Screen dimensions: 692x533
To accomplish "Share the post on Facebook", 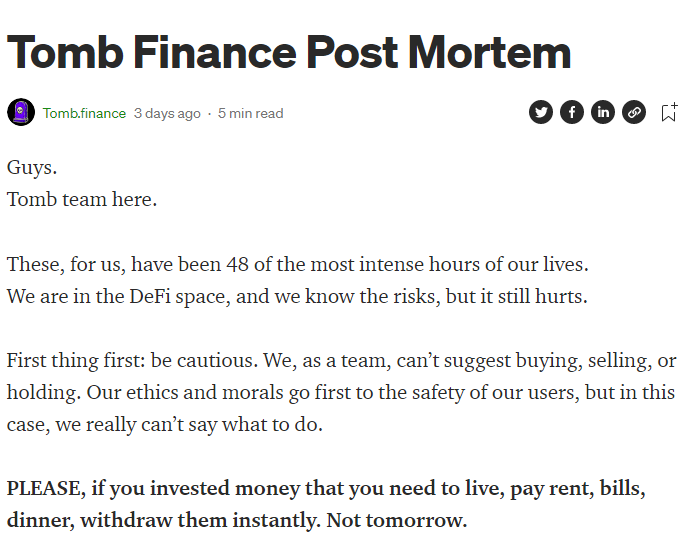I will point(572,112).
